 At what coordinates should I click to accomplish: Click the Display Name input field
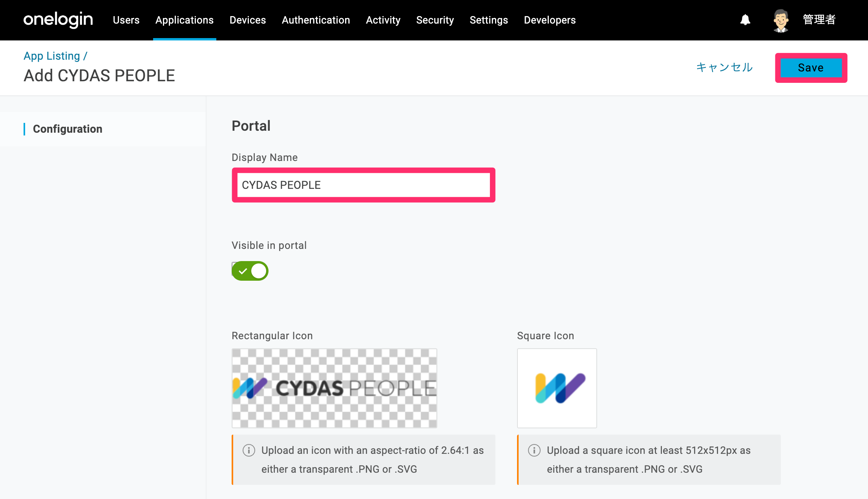(x=364, y=185)
